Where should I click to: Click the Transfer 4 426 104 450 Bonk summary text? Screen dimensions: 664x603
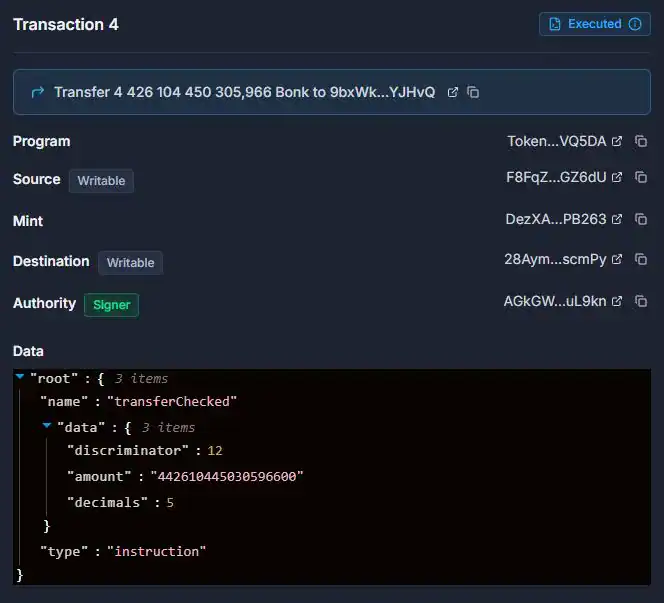(245, 92)
